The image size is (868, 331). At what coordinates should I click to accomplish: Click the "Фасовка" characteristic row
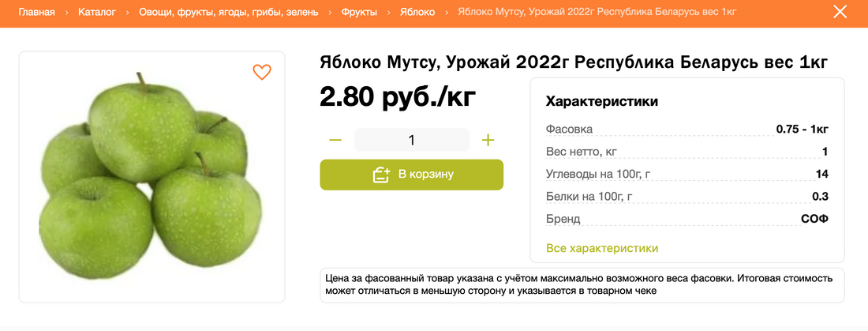[687, 129]
